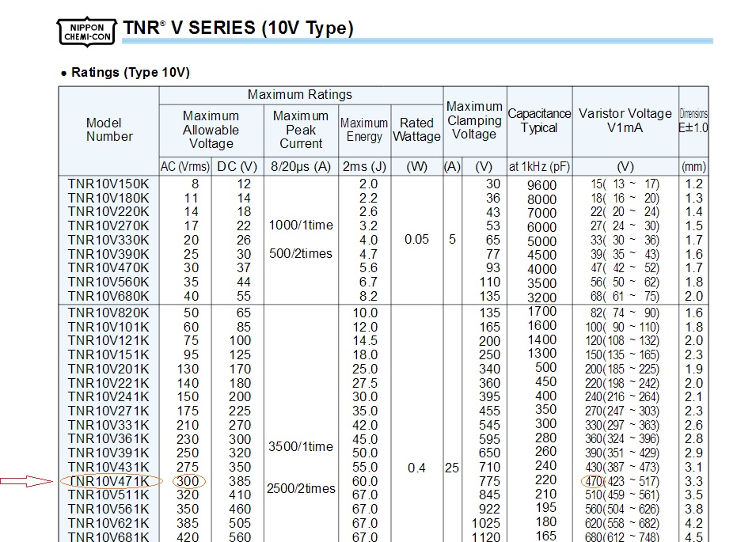756x542 pixels.
Task: Select model TNR10V151K
Action: (x=108, y=354)
